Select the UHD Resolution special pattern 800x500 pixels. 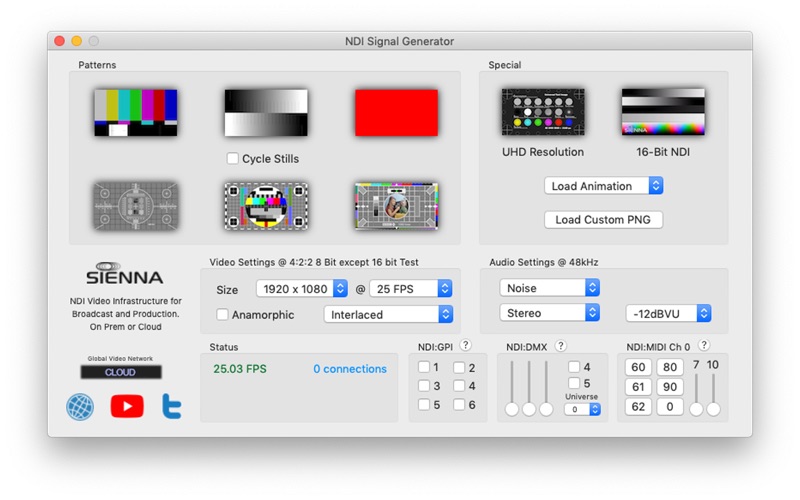543,112
